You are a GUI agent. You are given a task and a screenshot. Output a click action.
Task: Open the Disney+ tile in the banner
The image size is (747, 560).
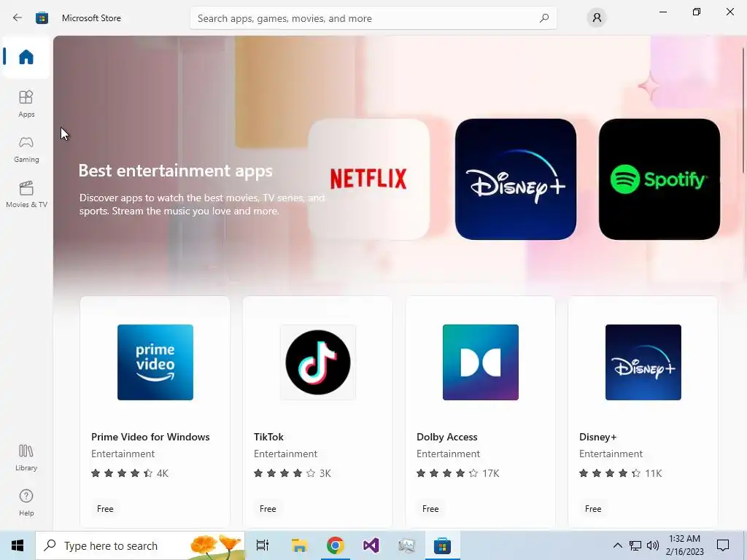(516, 179)
